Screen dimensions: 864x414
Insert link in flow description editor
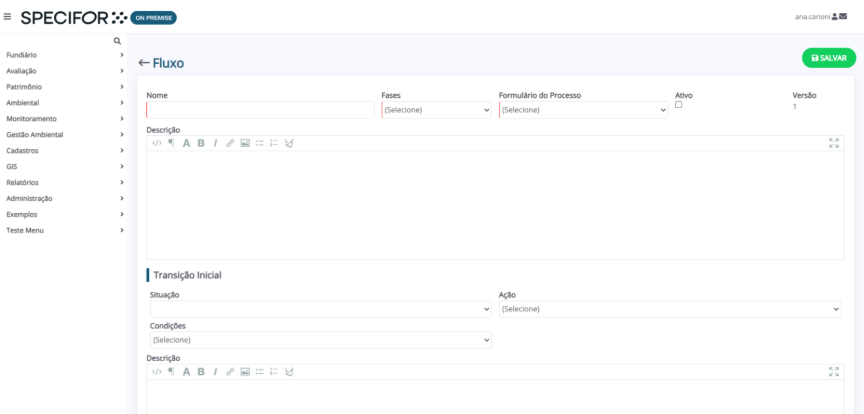coord(230,143)
